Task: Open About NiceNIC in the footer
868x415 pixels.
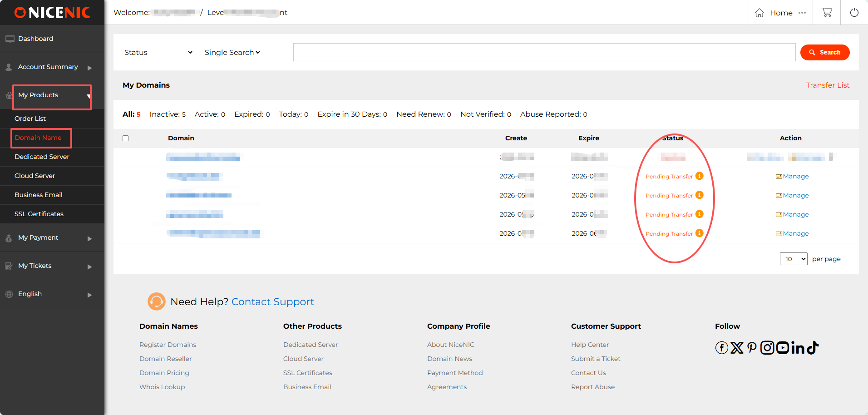Action: (x=451, y=345)
